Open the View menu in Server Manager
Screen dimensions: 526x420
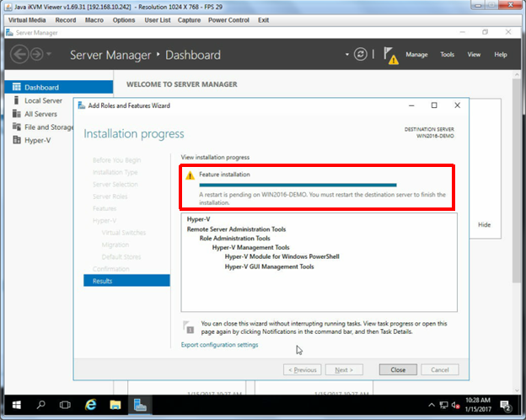(474, 54)
